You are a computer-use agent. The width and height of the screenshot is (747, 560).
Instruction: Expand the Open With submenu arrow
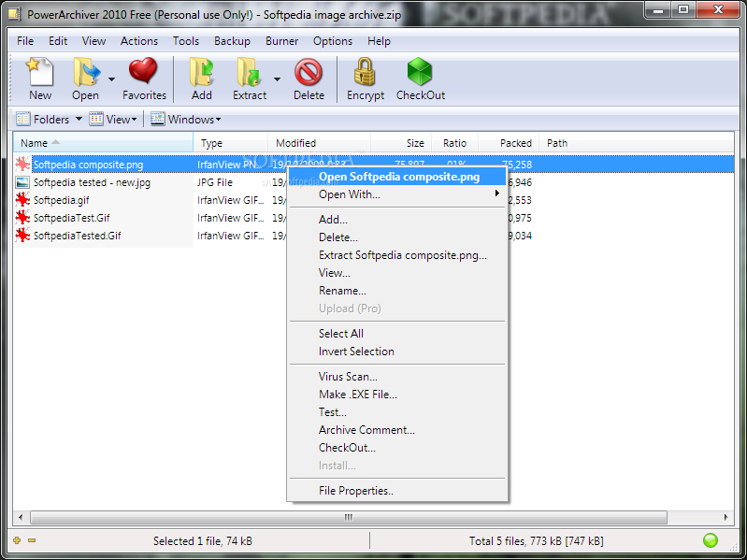coord(496,194)
